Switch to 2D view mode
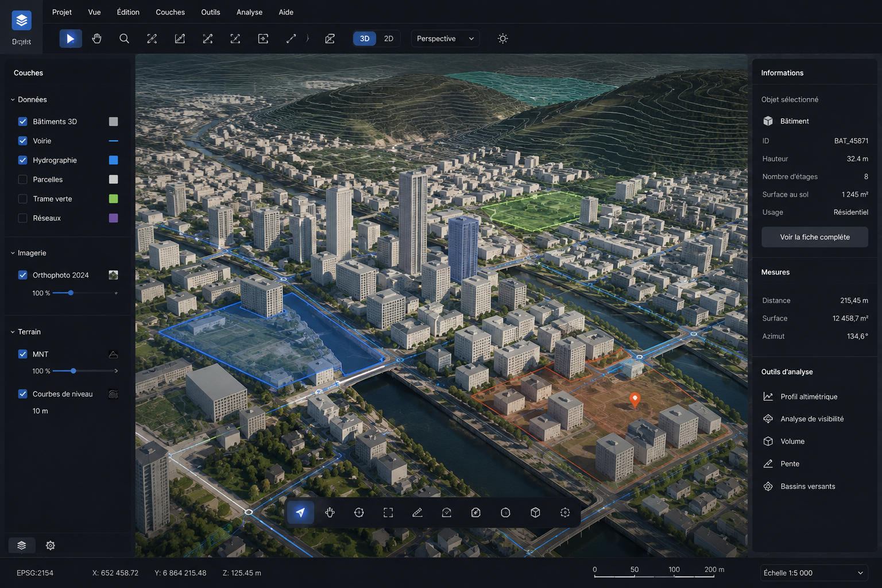 pos(389,38)
